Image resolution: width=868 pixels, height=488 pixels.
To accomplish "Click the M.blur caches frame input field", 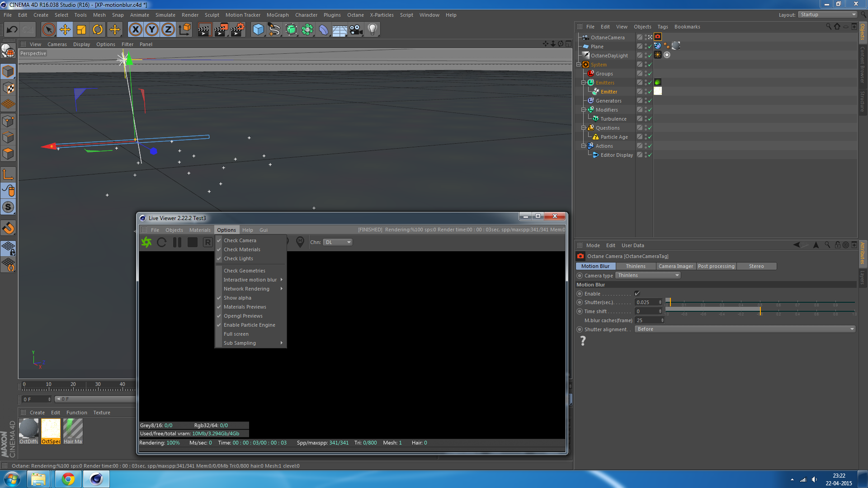I will (x=647, y=320).
